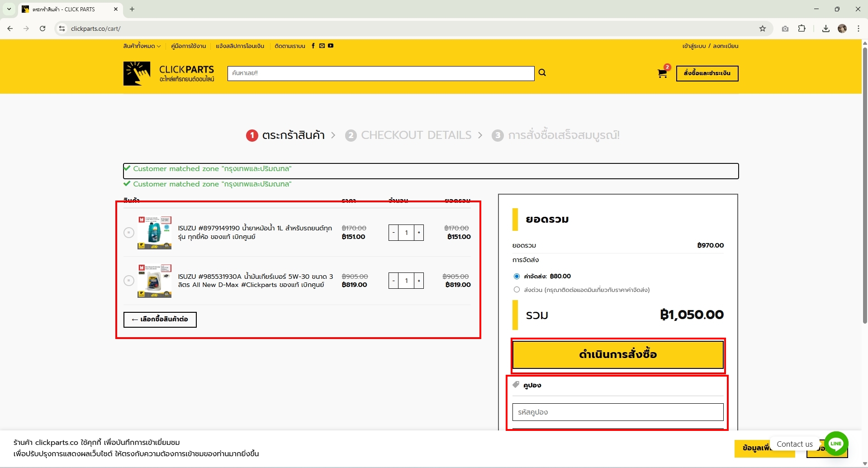This screenshot has height=468, width=868.
Task: Increase quantity of the coolant item
Action: (419, 233)
